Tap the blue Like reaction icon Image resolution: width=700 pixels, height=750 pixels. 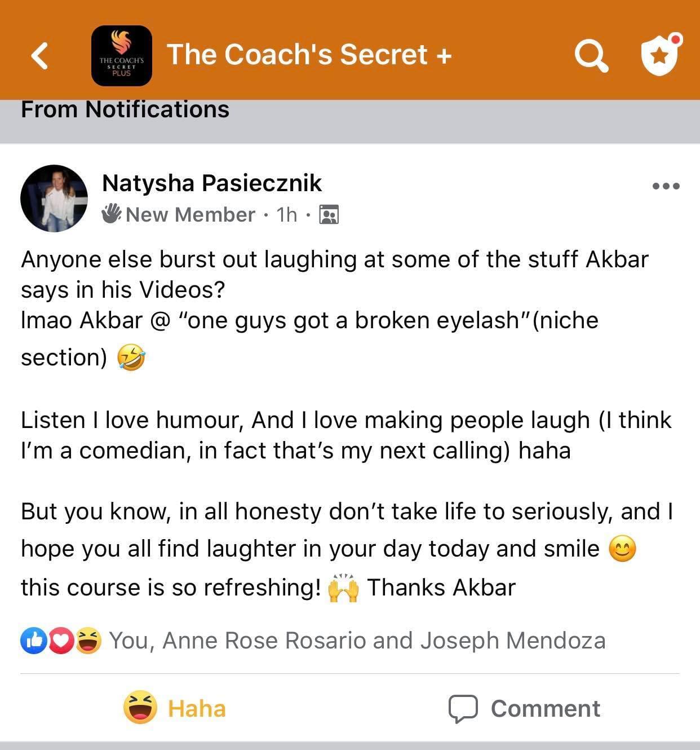(x=34, y=641)
